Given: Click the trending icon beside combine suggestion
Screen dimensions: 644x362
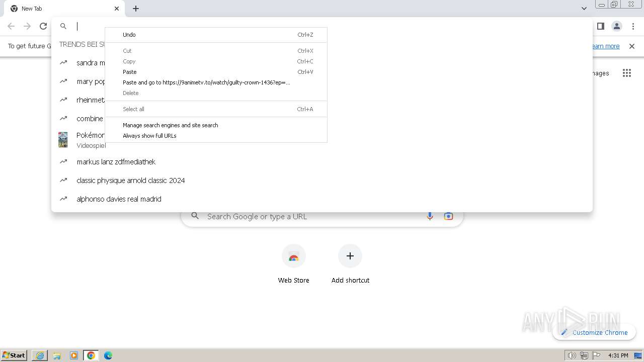Looking at the screenshot, I should coord(63,119).
